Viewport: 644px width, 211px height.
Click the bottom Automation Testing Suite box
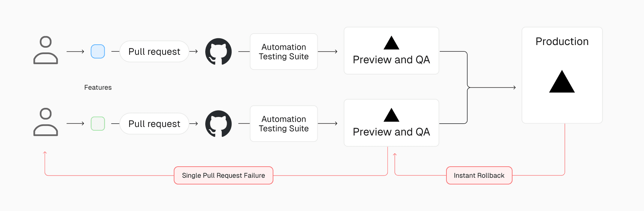[284, 124]
